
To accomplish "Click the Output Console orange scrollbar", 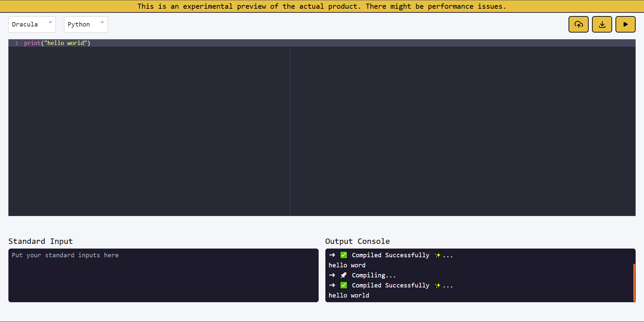I will click(x=634, y=282).
